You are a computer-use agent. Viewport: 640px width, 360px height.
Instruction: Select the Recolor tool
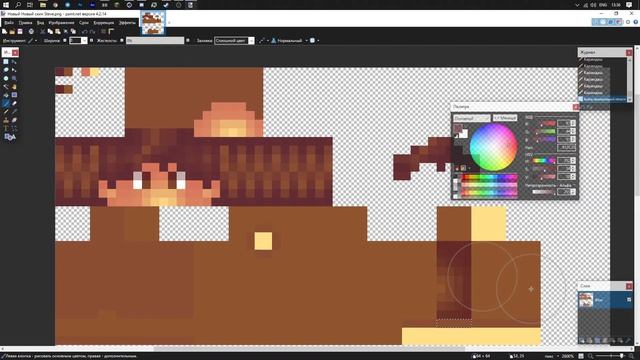14,120
